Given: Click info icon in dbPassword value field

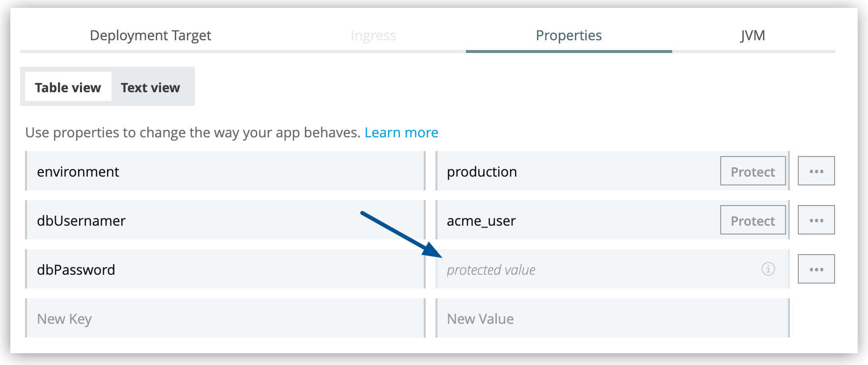Looking at the screenshot, I should point(768,269).
